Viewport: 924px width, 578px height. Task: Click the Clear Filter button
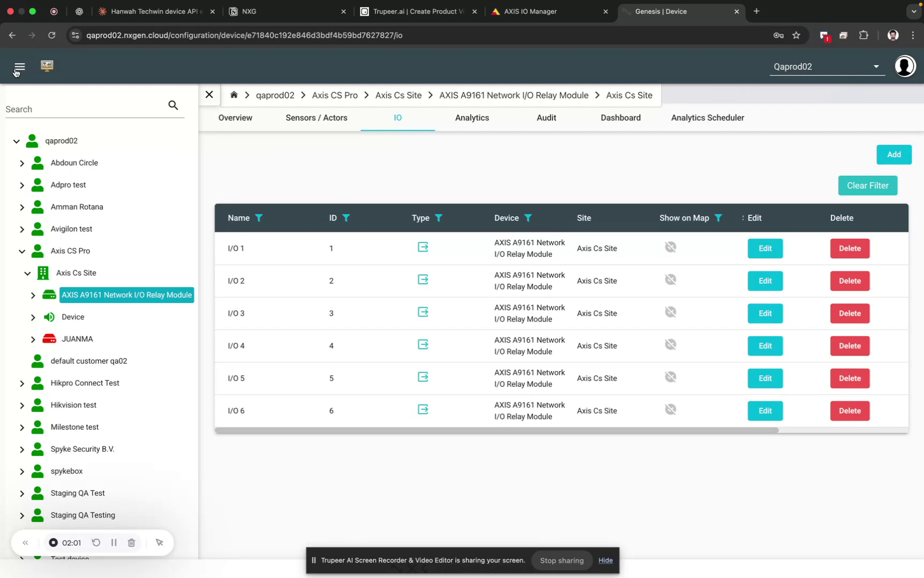tap(867, 185)
